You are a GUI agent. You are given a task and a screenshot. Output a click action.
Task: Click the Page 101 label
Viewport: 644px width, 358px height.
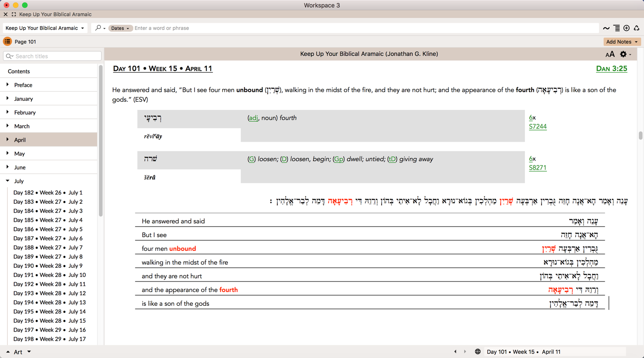tap(25, 42)
